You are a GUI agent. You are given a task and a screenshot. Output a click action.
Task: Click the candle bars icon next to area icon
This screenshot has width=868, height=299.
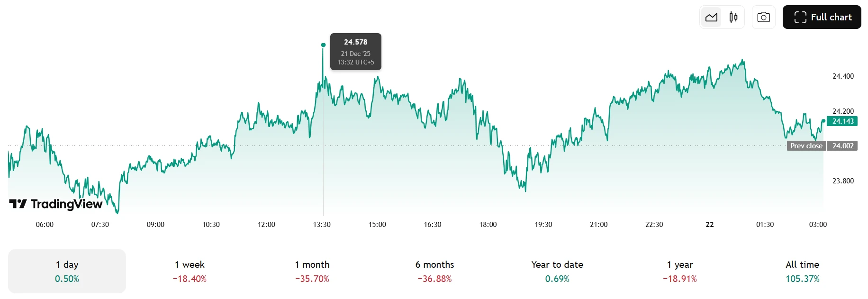coord(732,17)
